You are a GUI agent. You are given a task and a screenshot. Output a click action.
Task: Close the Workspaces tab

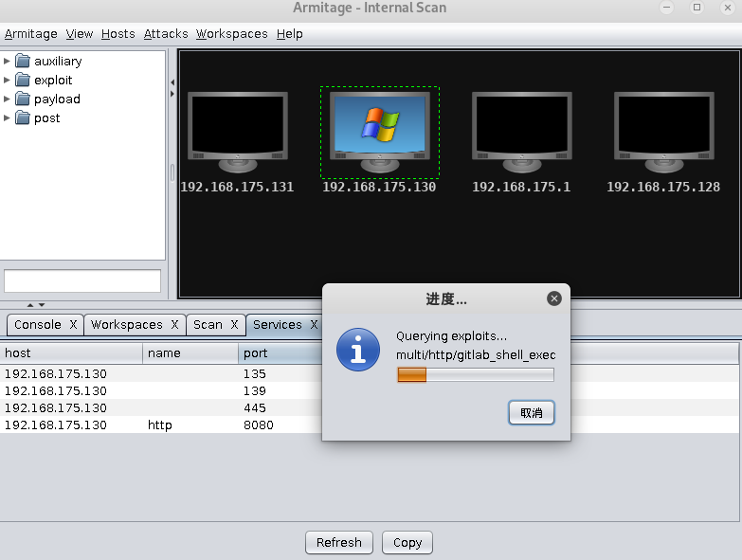[x=174, y=324]
